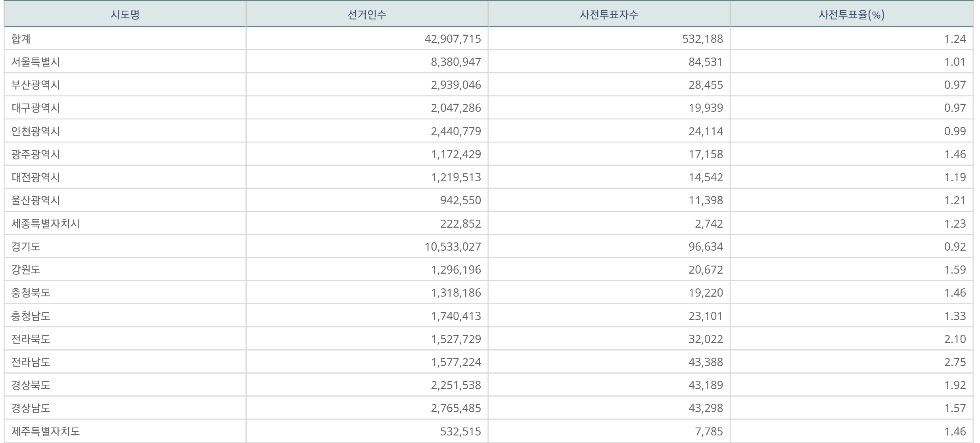Select the early voter total 532,188
The image size is (980, 443).
point(702,39)
